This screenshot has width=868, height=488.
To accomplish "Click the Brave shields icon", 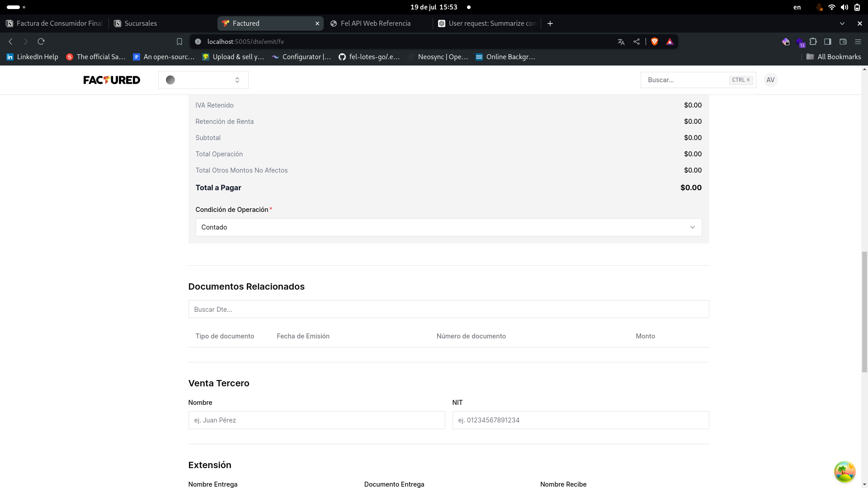I will [x=655, y=42].
